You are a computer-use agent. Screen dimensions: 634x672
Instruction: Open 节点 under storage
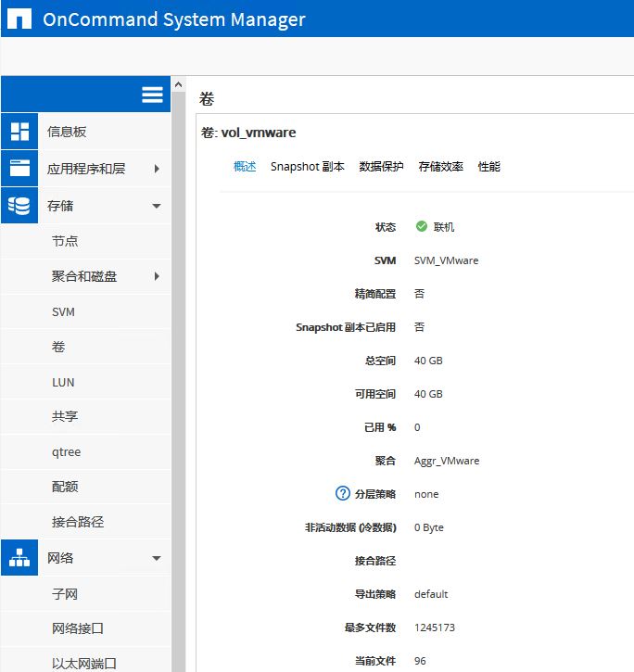(65, 241)
